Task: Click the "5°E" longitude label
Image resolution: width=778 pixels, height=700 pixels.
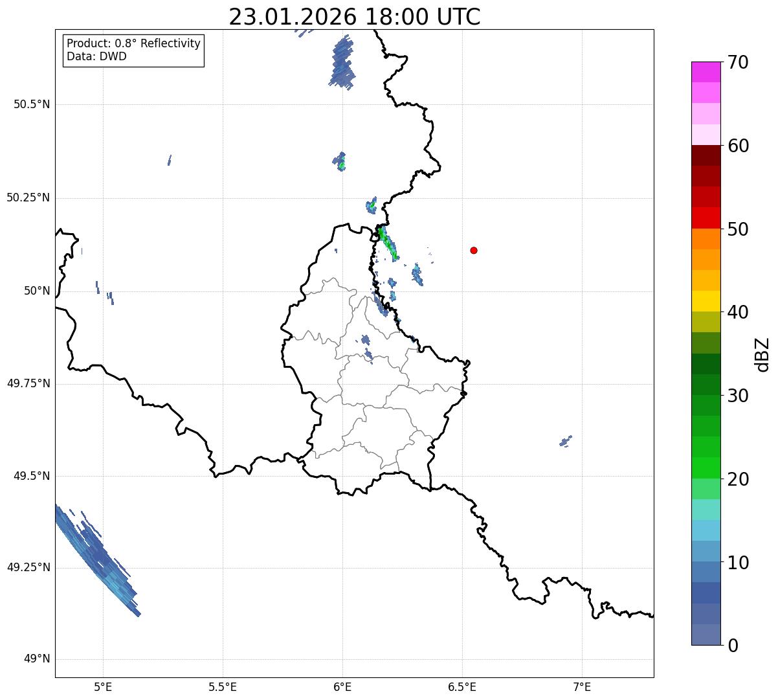Action: 103,686
